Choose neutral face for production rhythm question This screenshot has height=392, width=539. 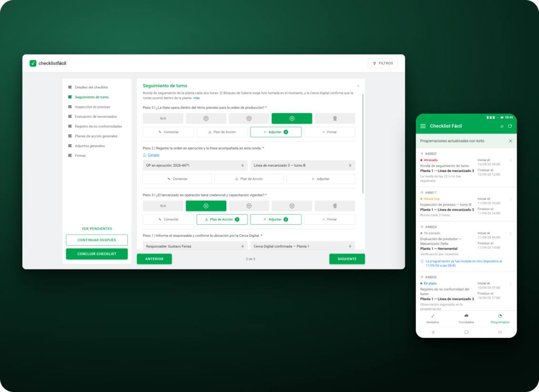(x=249, y=118)
